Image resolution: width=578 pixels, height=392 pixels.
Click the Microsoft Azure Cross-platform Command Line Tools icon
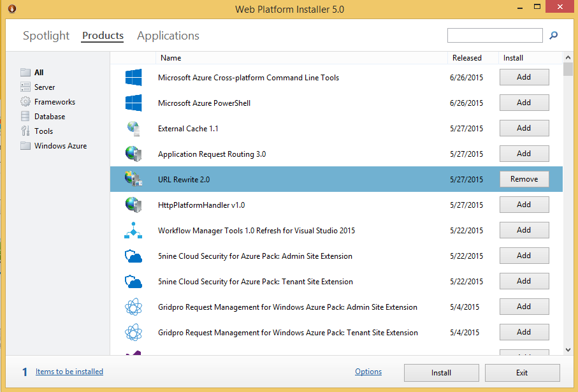133,77
